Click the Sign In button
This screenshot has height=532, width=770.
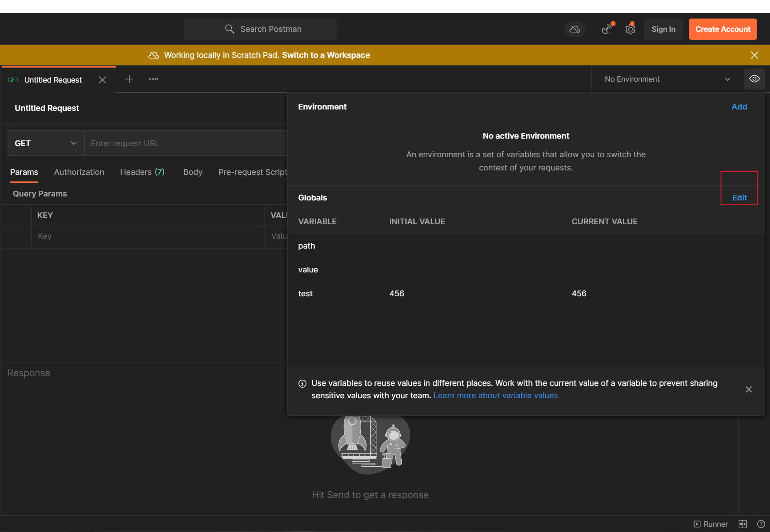click(664, 29)
